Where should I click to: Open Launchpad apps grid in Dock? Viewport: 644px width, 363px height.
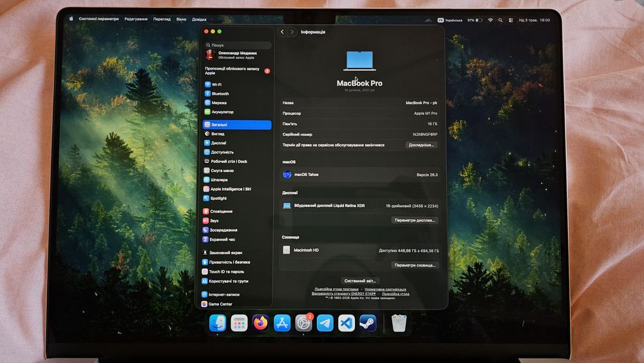coord(239,323)
